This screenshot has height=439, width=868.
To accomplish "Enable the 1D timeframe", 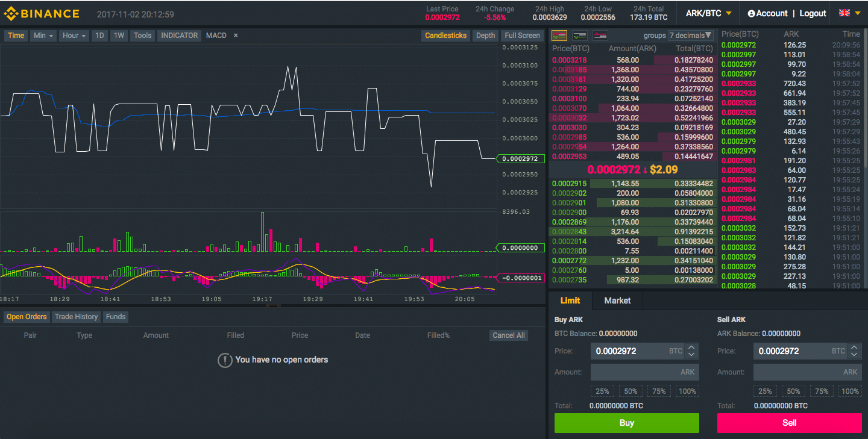I will pyautogui.click(x=99, y=36).
